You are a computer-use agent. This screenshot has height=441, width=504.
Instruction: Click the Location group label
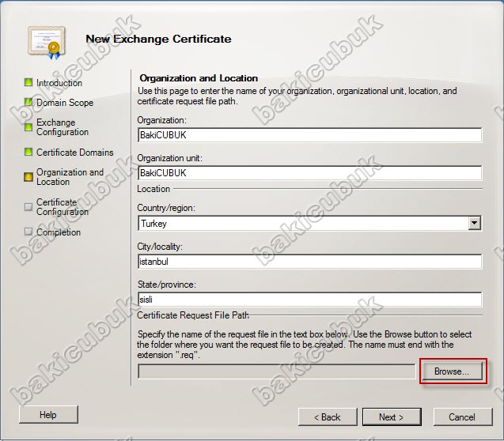click(x=153, y=189)
